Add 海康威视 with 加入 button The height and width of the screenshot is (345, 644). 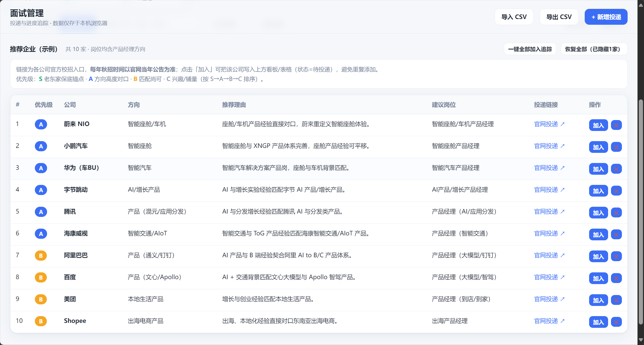[x=598, y=235]
